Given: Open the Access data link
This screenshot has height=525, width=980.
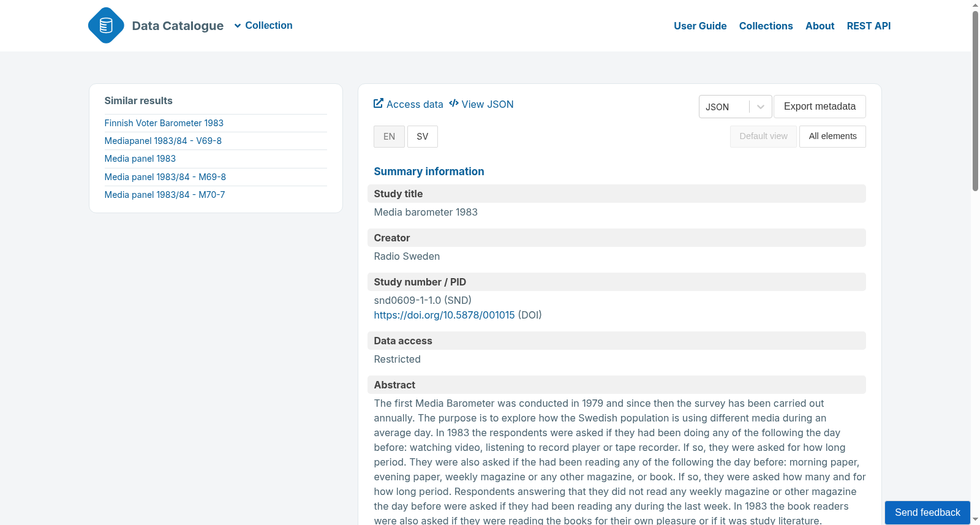Looking at the screenshot, I should coord(415,104).
